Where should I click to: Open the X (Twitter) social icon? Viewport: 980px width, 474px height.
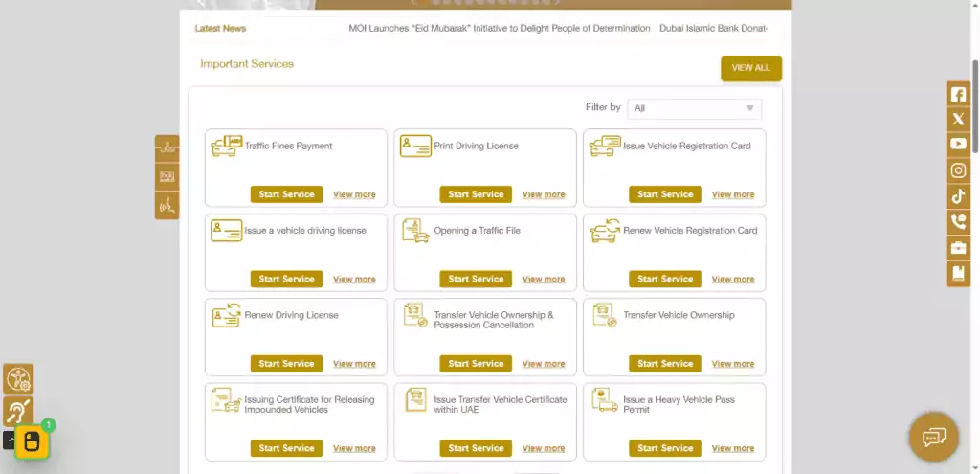[958, 120]
